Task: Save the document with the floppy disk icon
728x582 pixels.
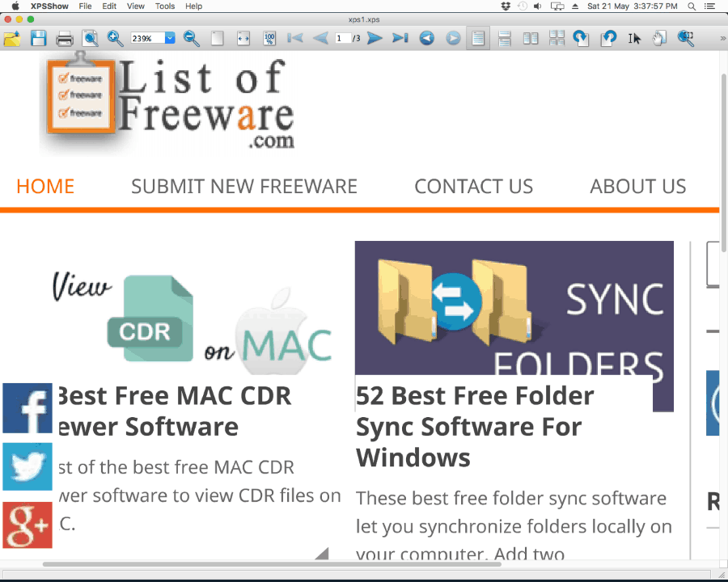Action: click(x=39, y=38)
